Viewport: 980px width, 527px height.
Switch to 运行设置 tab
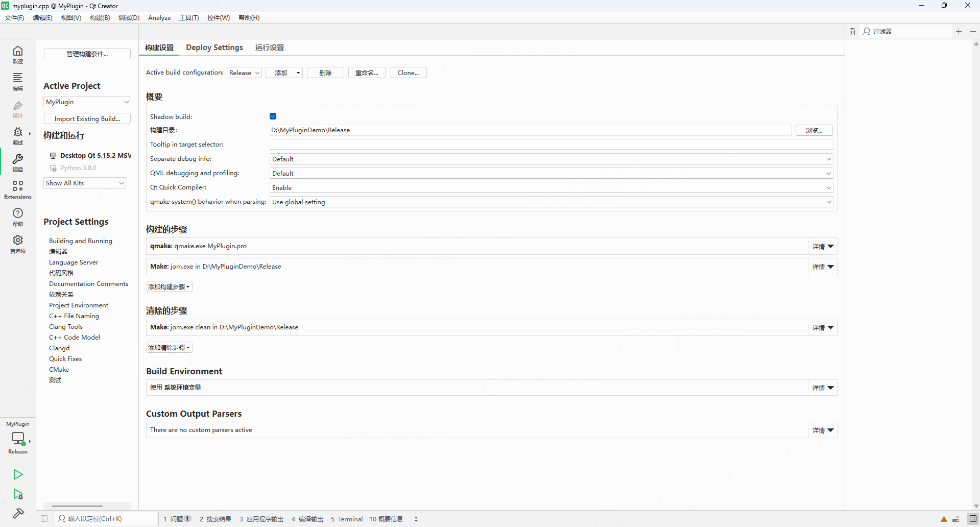pos(270,47)
